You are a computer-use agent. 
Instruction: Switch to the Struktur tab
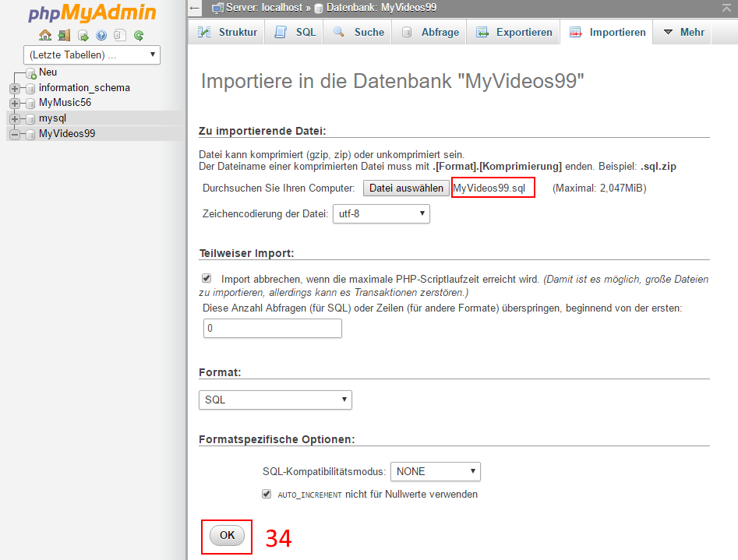(228, 32)
